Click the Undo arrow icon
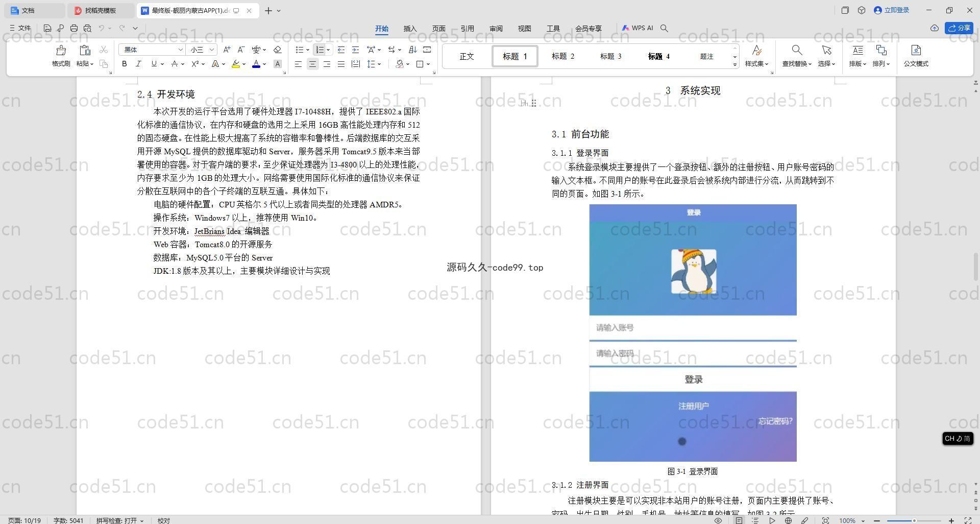 tap(102, 28)
